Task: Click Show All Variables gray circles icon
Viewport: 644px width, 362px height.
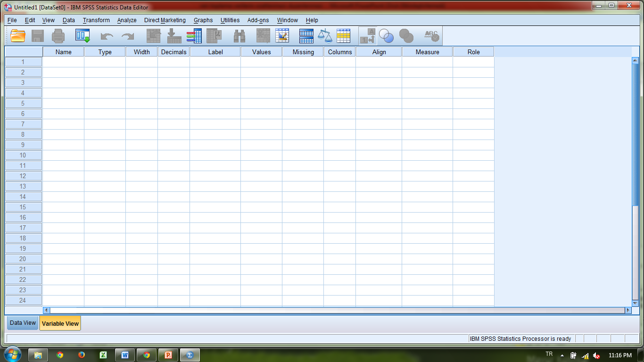Action: pos(406,36)
